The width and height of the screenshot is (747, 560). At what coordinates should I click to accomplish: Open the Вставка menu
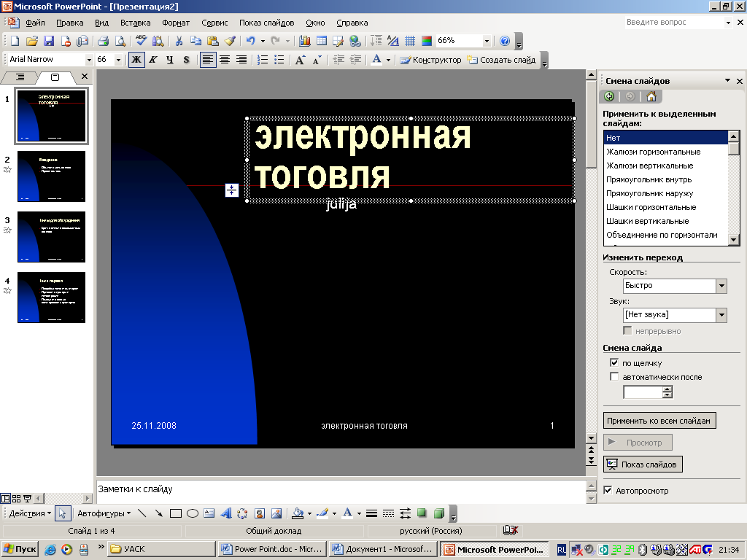coord(135,23)
